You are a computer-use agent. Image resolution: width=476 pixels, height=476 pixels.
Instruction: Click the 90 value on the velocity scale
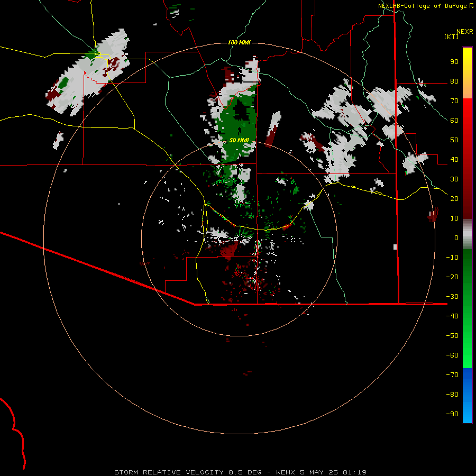coord(454,62)
